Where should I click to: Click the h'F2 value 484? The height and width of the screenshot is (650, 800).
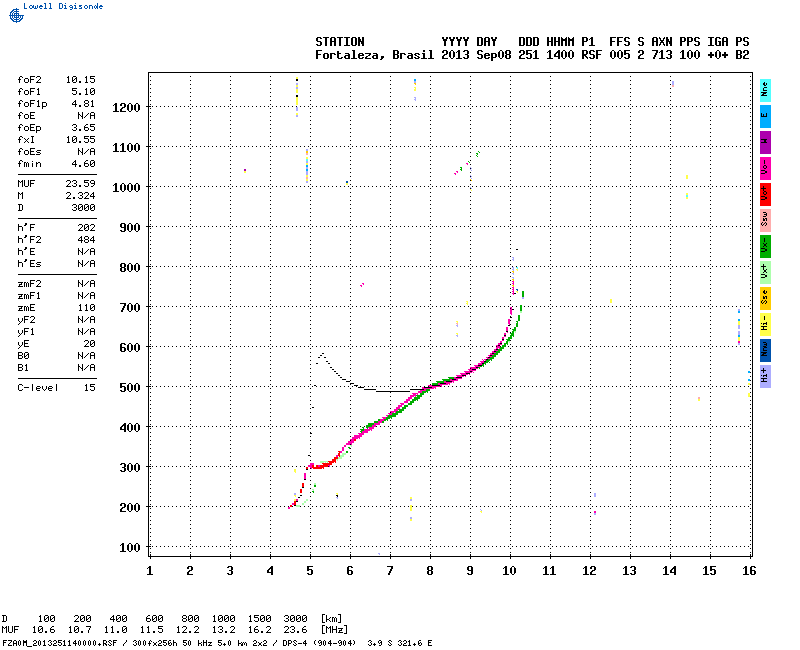tap(86, 240)
